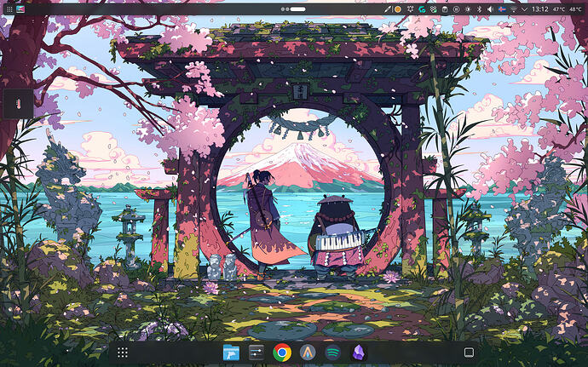Open the dock application grid launcher
Viewport: 588px width, 367px height.
122,353
